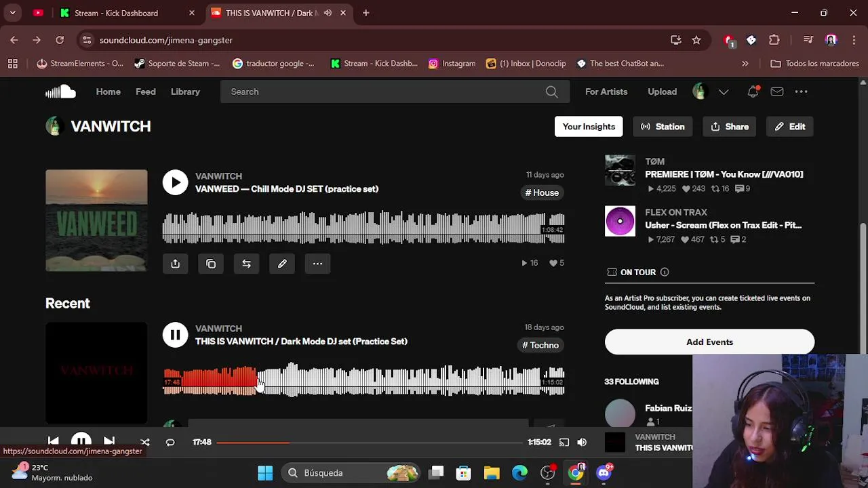Edit the VANWEED track with pencil icon
Screen dimensions: 868x488
[282, 264]
